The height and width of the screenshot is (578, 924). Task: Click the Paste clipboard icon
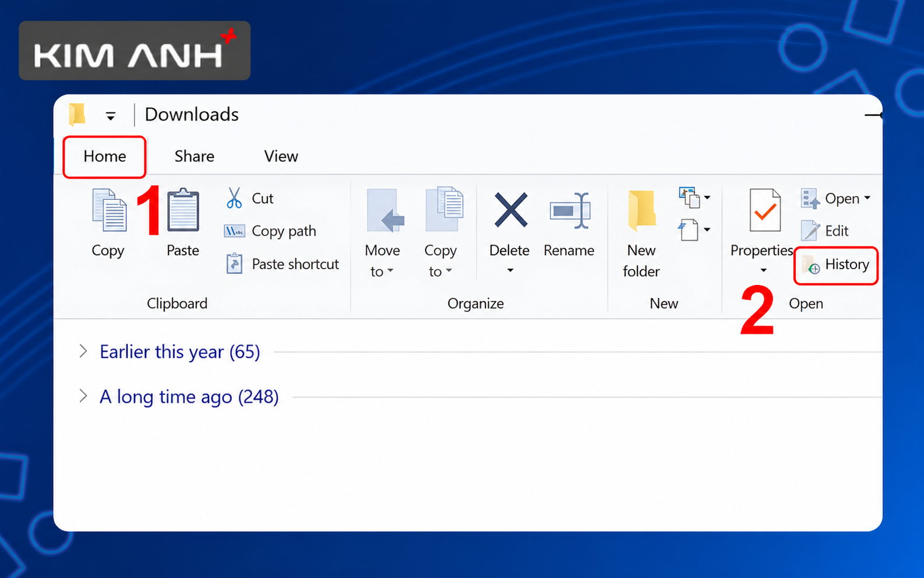pyautogui.click(x=183, y=210)
